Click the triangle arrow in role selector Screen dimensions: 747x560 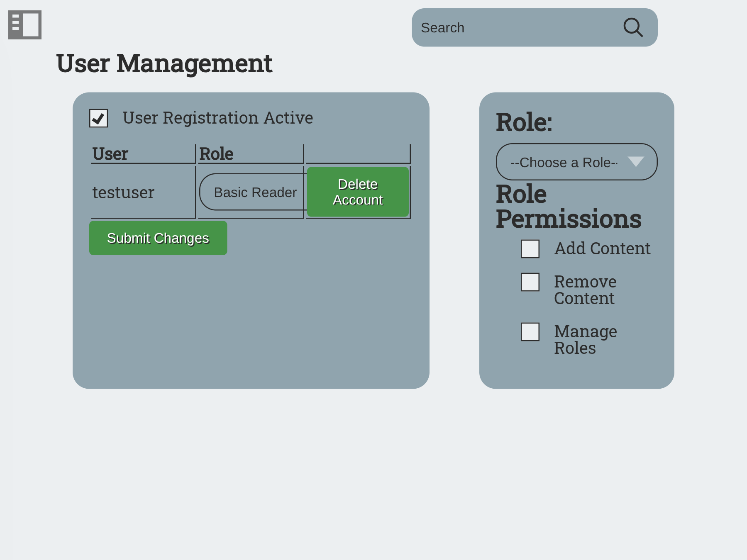pyautogui.click(x=635, y=162)
